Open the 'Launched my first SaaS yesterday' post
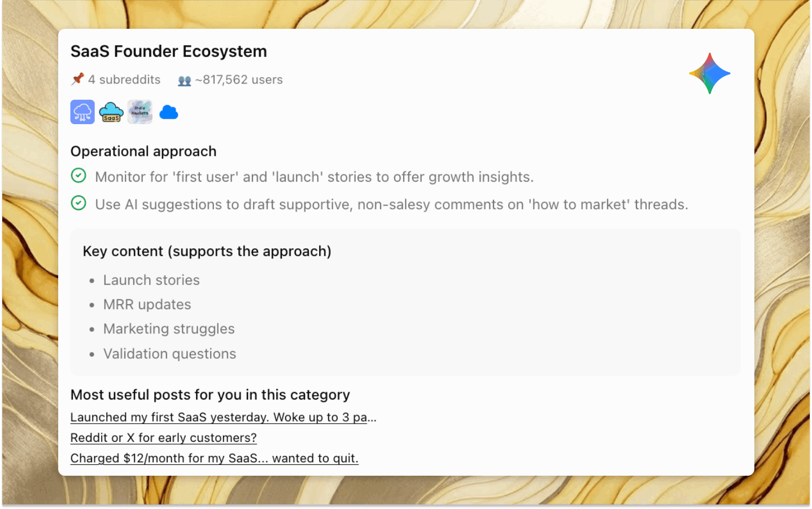Image resolution: width=812 pixels, height=509 pixels. coord(223,417)
